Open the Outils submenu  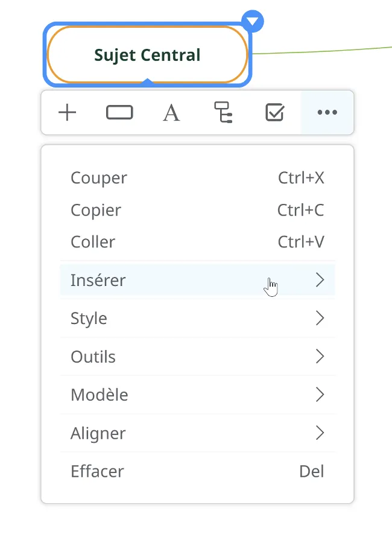coord(197,357)
